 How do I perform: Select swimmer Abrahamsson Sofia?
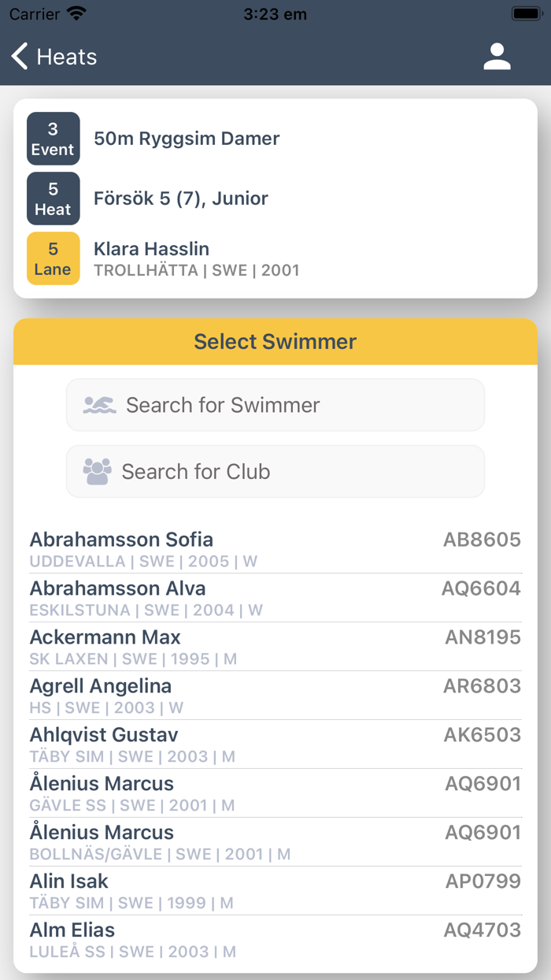click(275, 549)
